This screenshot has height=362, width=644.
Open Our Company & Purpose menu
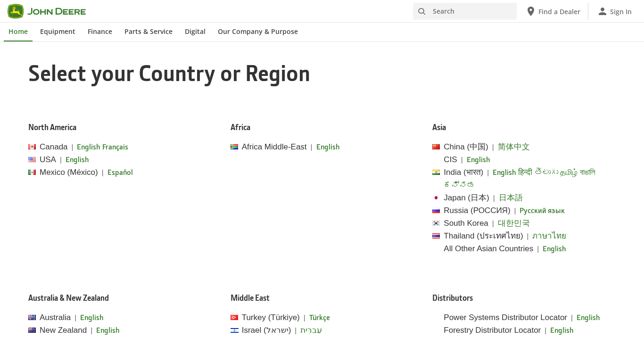tap(258, 32)
